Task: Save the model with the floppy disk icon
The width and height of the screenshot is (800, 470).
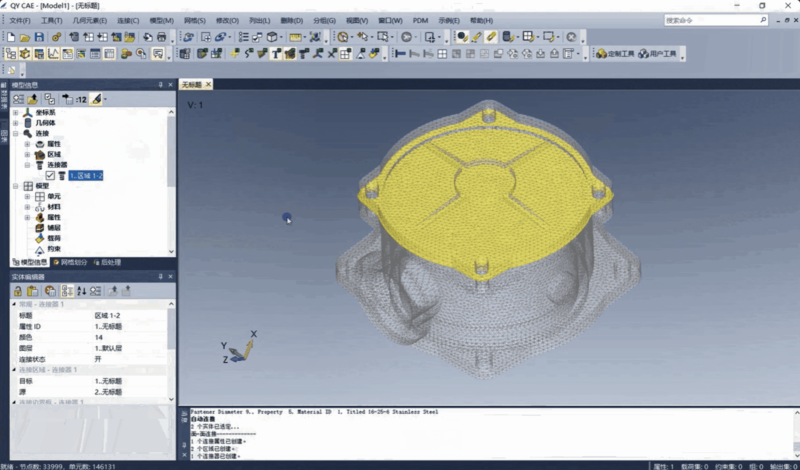Action: tap(38, 37)
